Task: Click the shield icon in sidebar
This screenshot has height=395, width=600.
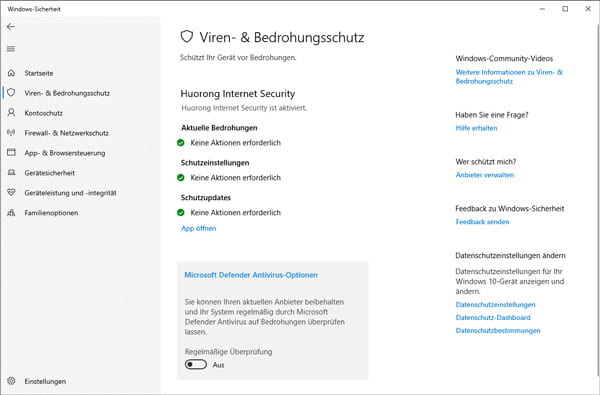Action: click(x=11, y=93)
